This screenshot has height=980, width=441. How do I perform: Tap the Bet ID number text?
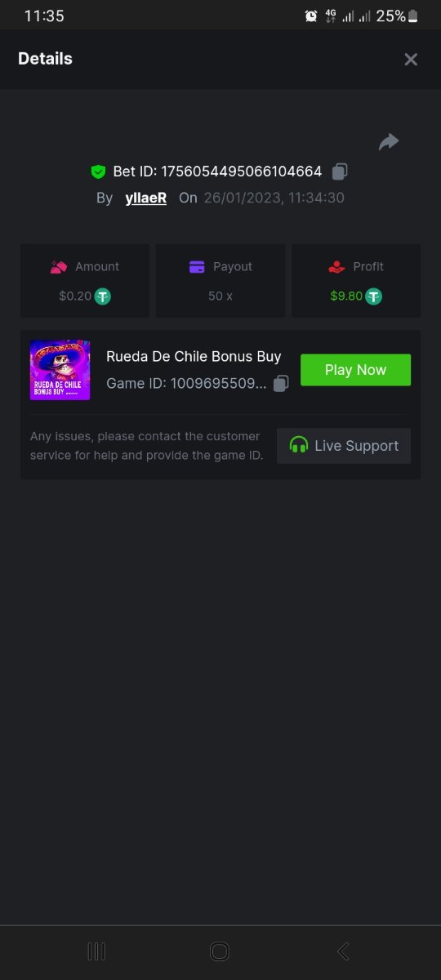point(241,171)
